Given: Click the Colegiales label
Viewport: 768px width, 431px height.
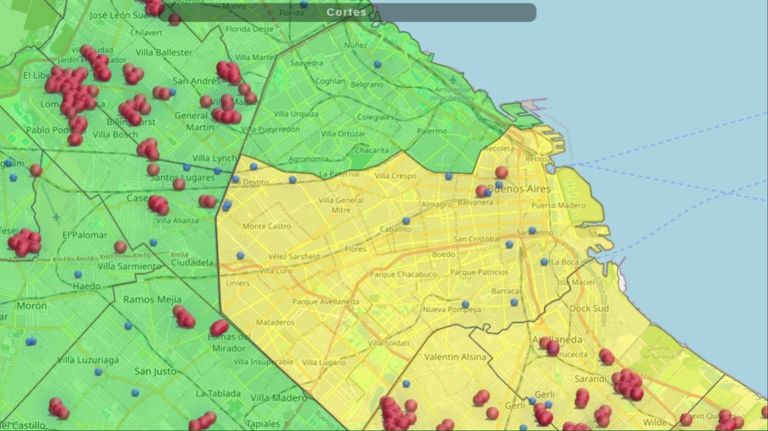Looking at the screenshot, I should (375, 117).
